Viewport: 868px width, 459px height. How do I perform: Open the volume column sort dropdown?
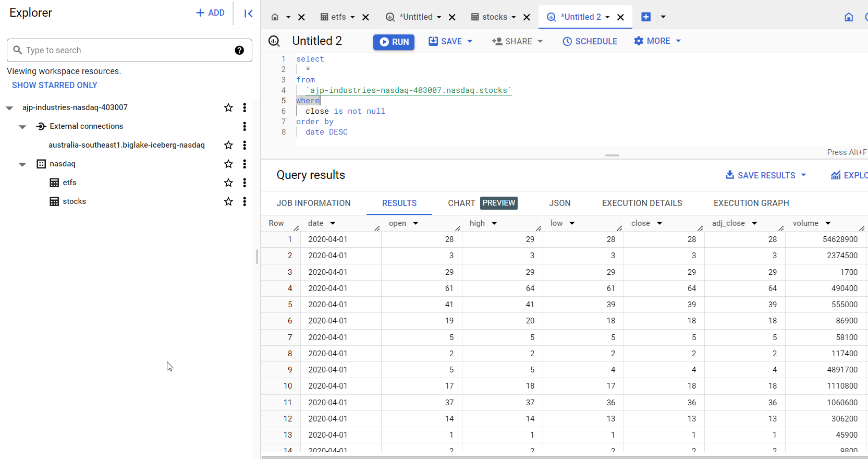828,223
